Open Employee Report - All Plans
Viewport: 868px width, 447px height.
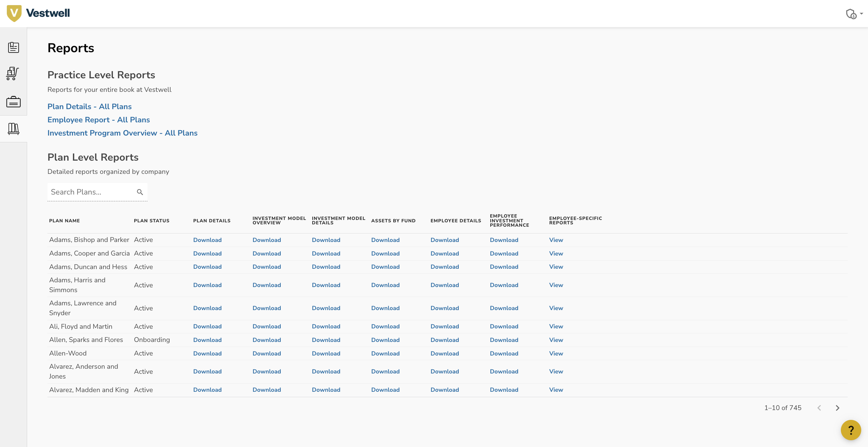[x=99, y=120]
